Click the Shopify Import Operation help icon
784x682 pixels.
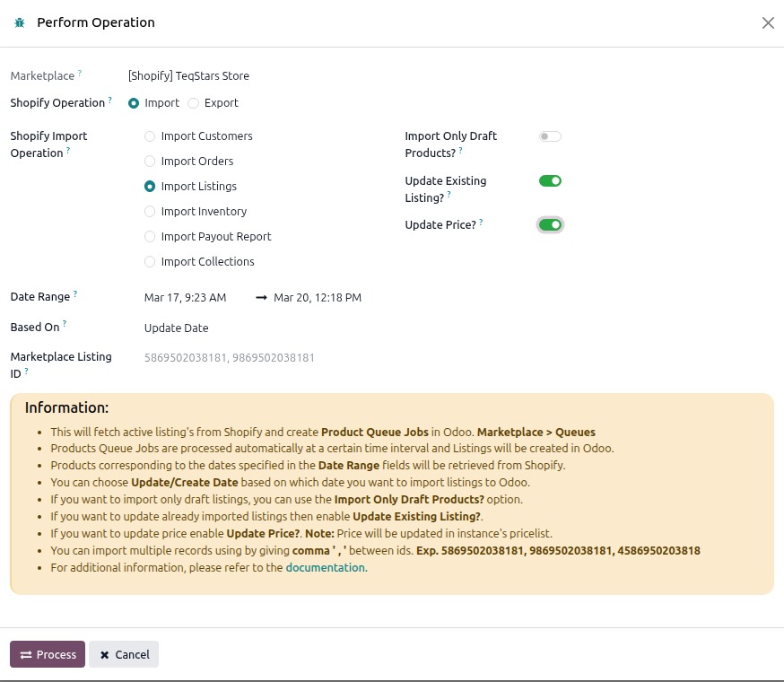pos(68,150)
